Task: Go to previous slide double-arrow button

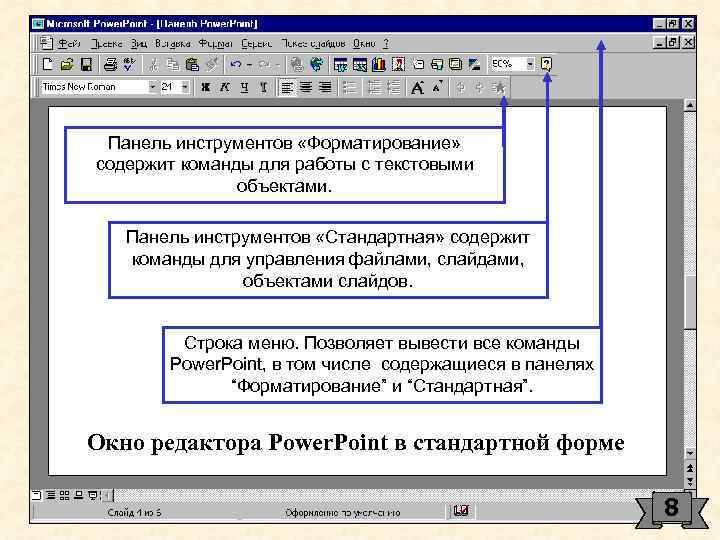Action: pyautogui.click(x=690, y=468)
